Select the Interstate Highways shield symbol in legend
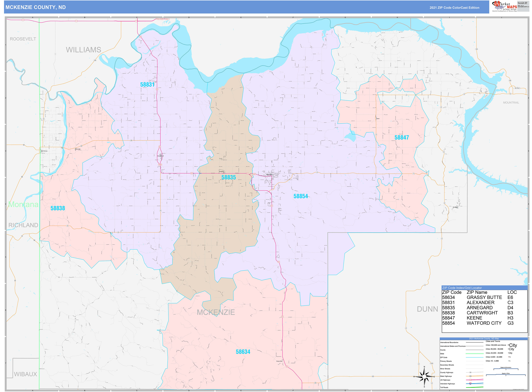The width and height of the screenshot is (532, 392). pos(470,384)
